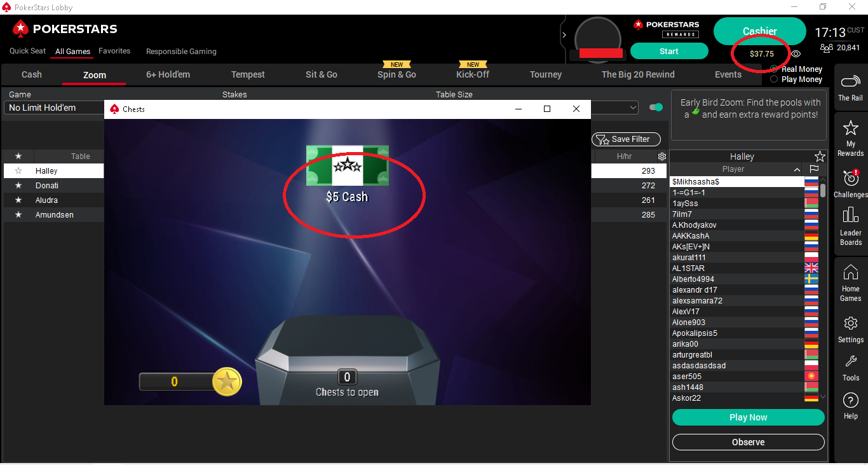Click the Cashier button
868x465 pixels.
pos(760,31)
